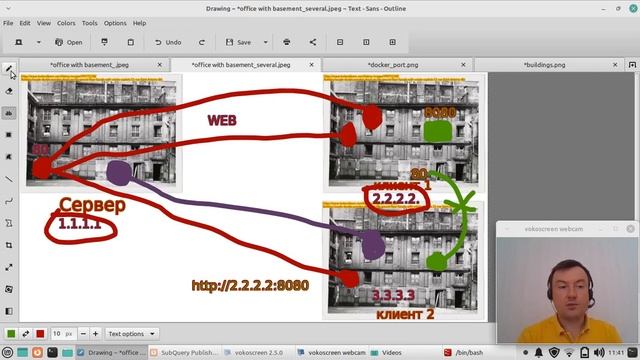Print the current drawing

coord(287,42)
